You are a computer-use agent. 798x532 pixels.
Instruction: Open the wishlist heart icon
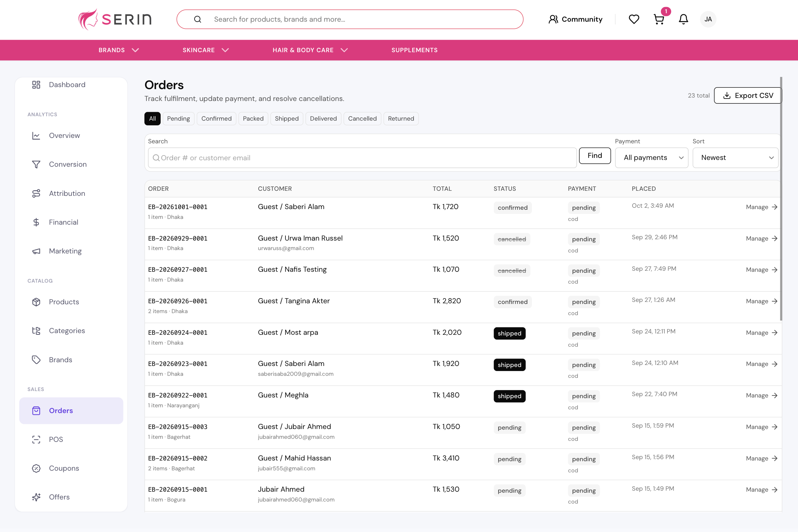(634, 19)
